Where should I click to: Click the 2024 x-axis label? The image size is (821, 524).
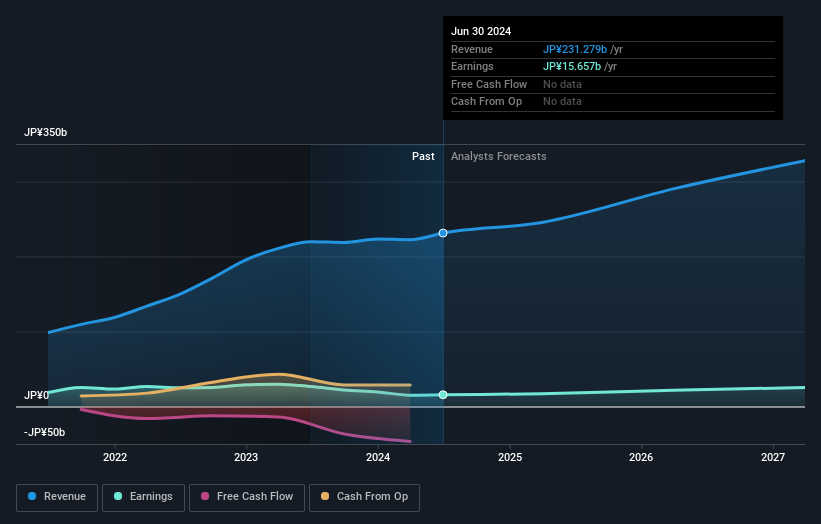pos(378,457)
